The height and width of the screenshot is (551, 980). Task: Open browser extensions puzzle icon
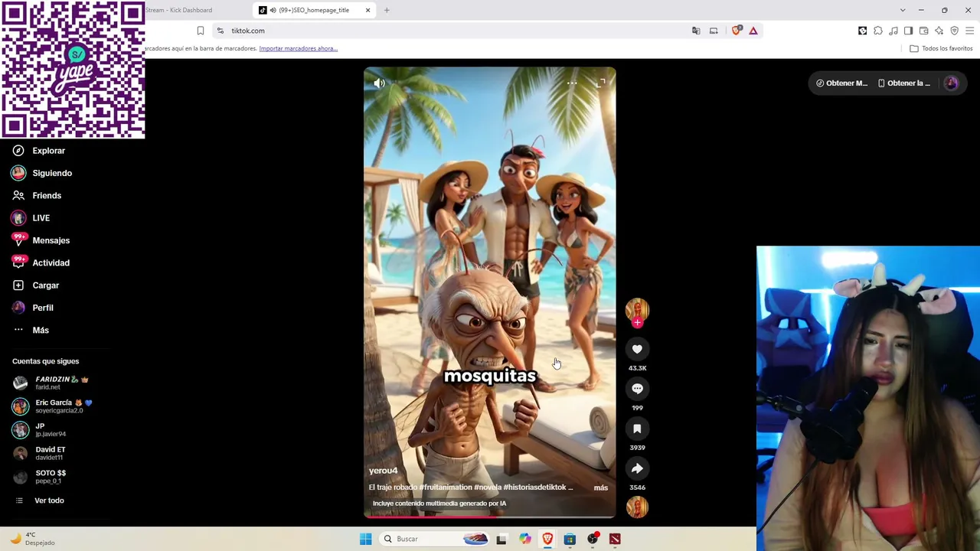(878, 31)
